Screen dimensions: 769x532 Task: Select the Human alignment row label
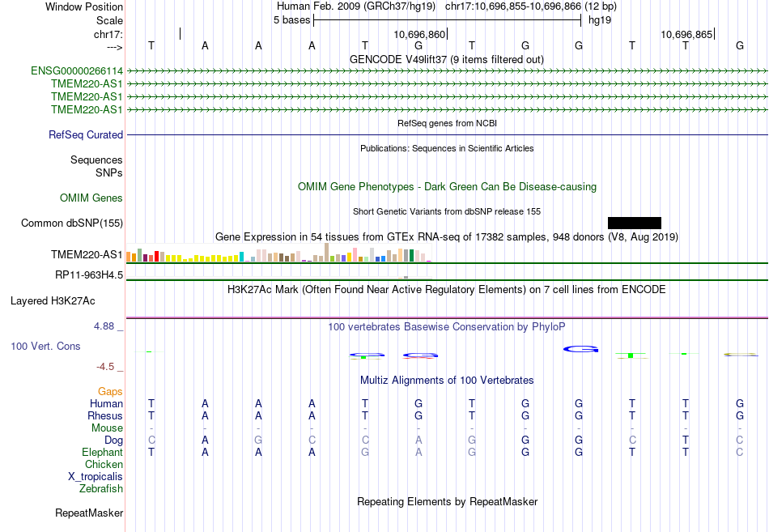click(x=106, y=404)
